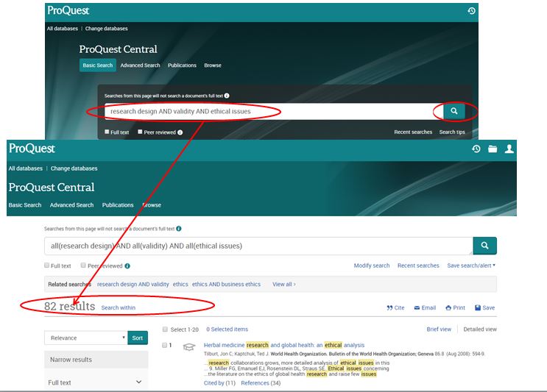Click the results page search input field
547x392 pixels.
click(258, 246)
